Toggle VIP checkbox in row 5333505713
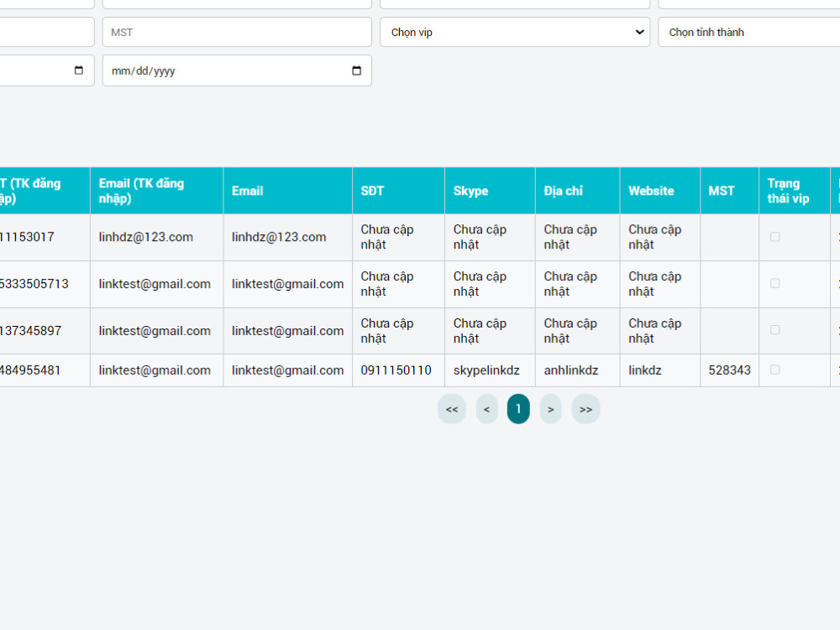This screenshot has width=840, height=630. (x=774, y=283)
